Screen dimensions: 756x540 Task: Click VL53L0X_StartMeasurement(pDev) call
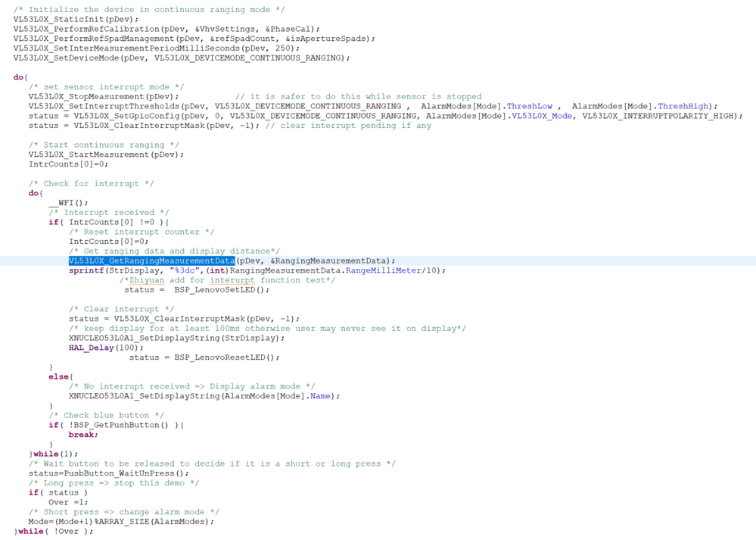pyautogui.click(x=106, y=155)
